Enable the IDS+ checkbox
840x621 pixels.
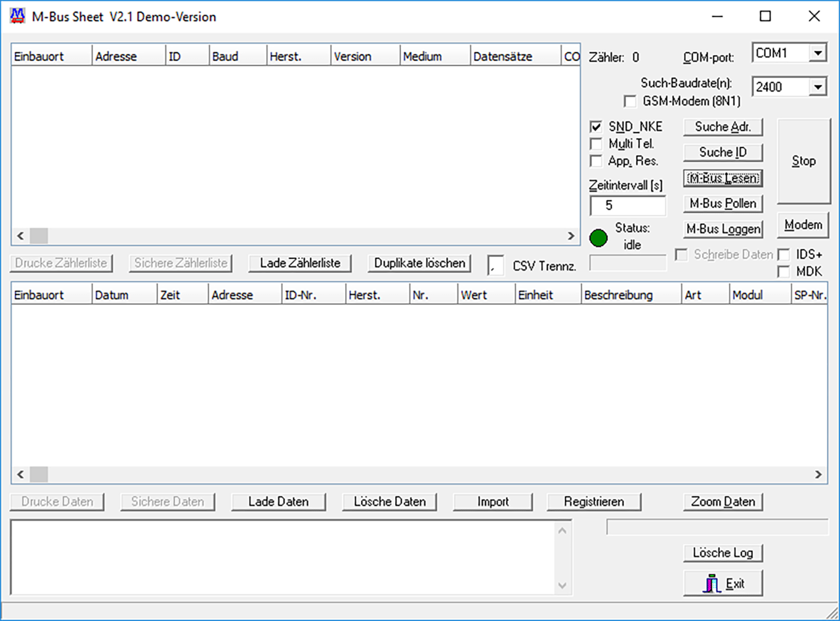[784, 254]
